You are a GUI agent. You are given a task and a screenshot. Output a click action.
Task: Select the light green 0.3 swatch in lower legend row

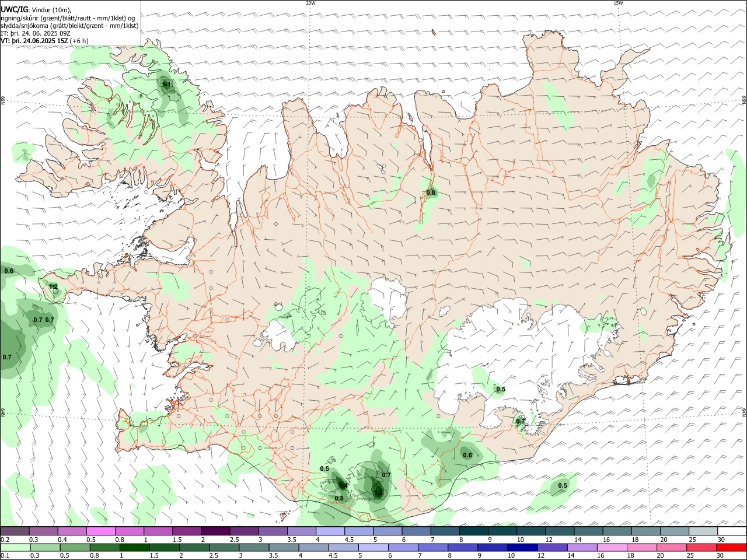tap(45, 548)
